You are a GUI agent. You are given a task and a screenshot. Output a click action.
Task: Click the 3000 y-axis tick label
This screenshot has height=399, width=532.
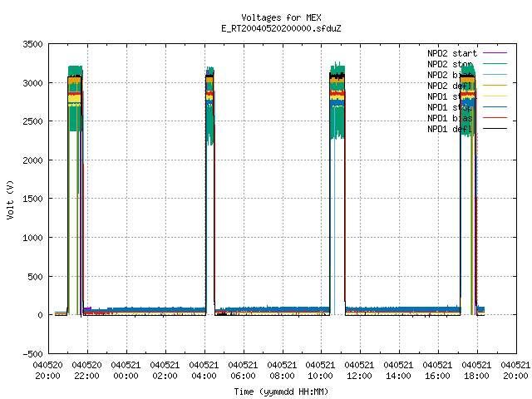pyautogui.click(x=33, y=83)
